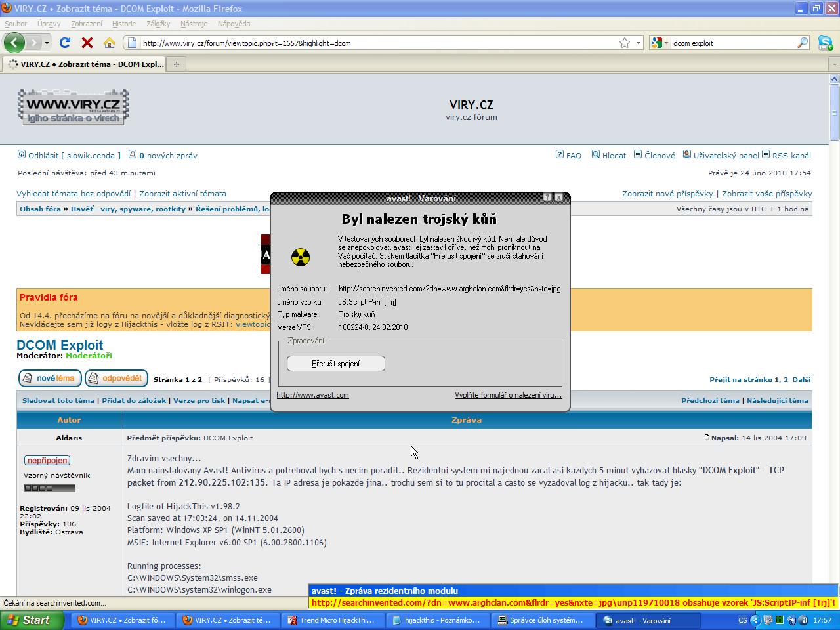Click the odpovědět reply button

click(116, 379)
